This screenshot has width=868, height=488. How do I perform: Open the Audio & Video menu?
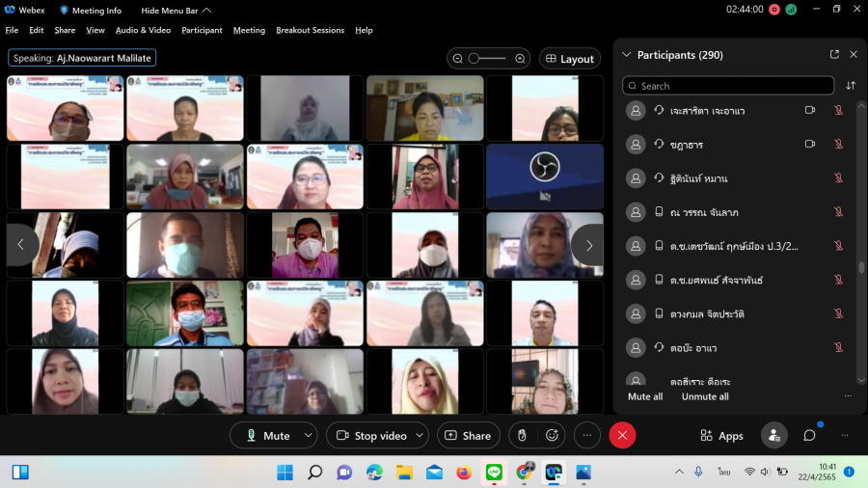pyautogui.click(x=143, y=30)
